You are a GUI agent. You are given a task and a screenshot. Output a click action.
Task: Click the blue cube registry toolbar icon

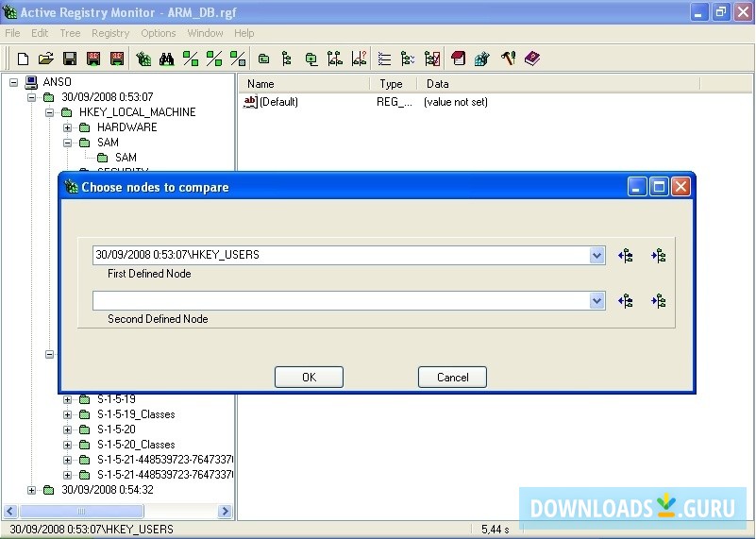[x=481, y=59]
